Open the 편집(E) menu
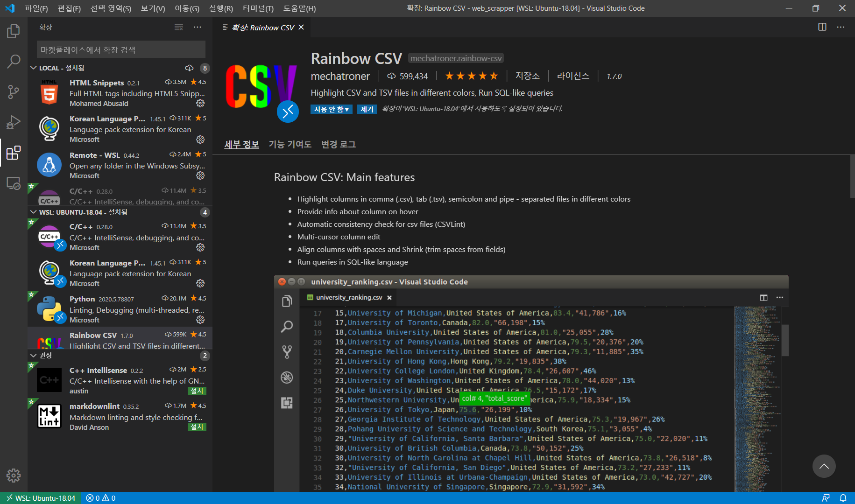This screenshot has width=855, height=504. coord(69,8)
